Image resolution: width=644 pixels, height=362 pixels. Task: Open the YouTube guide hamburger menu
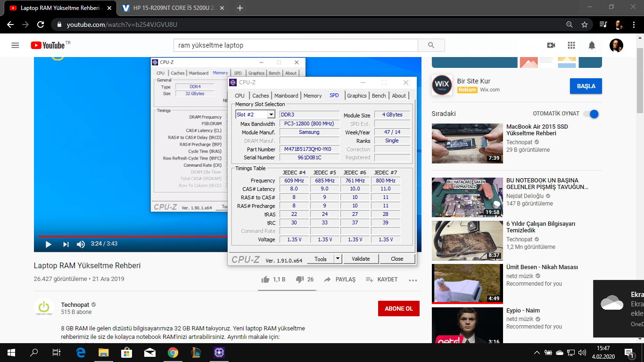(15, 45)
